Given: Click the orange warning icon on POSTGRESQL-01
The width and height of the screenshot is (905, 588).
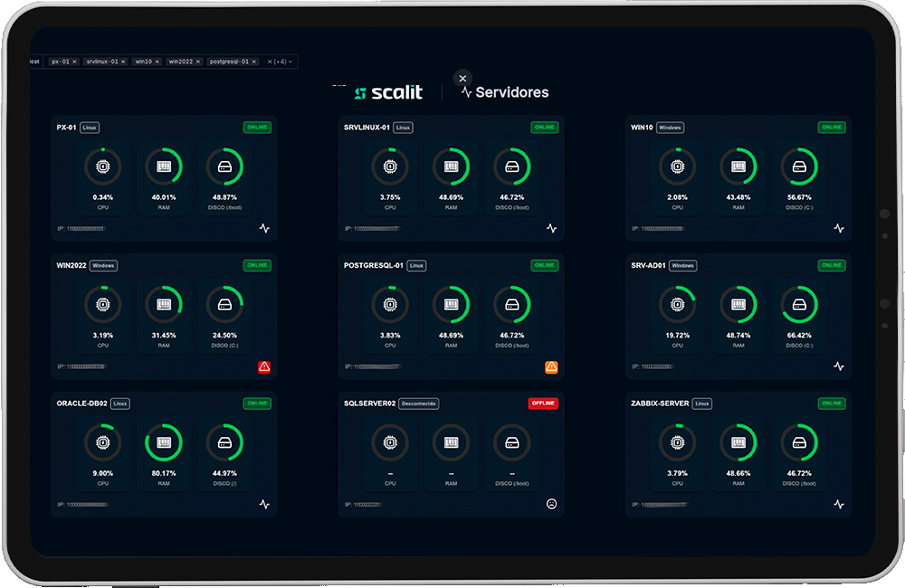Looking at the screenshot, I should pos(551,366).
